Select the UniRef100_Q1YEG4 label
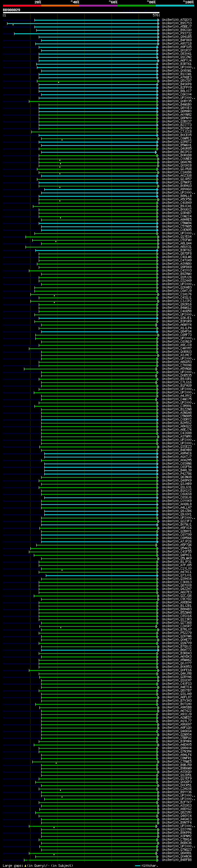 point(176,236)
